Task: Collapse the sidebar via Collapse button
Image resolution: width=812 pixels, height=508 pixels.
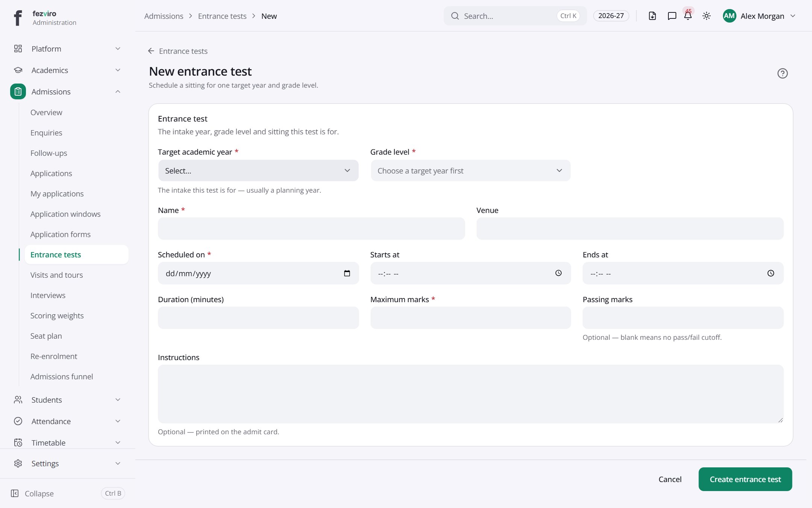Action: pyautogui.click(x=32, y=493)
